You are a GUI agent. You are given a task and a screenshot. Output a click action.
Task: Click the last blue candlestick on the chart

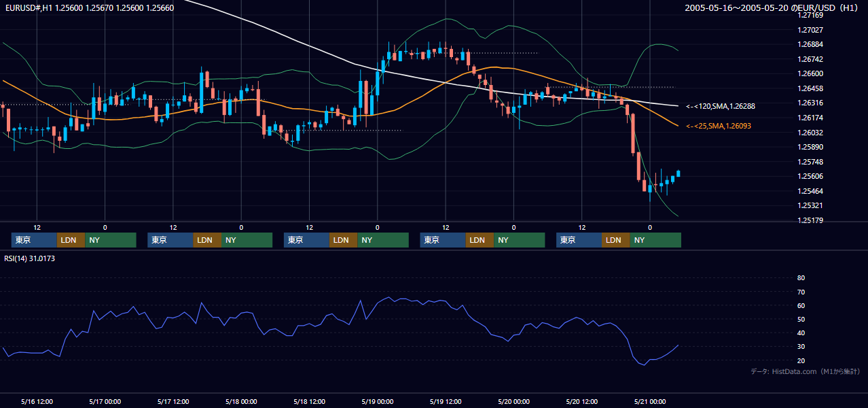[x=679, y=174]
